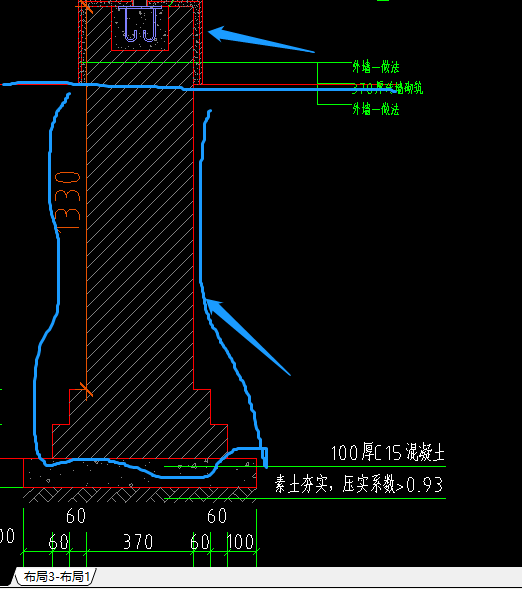Select the 60 dimension in the 370 row's left end
Screen dimensions: 522x589
tap(59, 542)
